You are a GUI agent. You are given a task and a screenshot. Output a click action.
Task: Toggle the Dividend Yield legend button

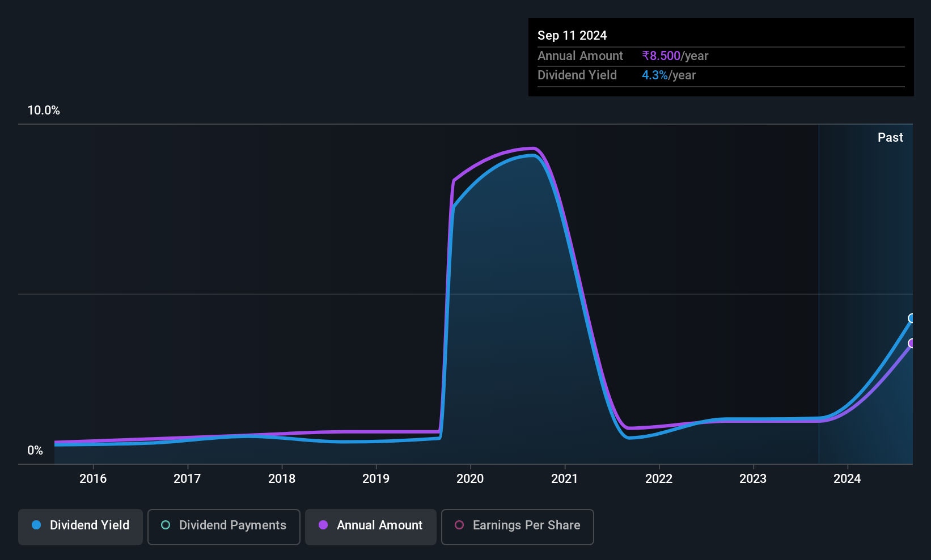pyautogui.click(x=81, y=527)
